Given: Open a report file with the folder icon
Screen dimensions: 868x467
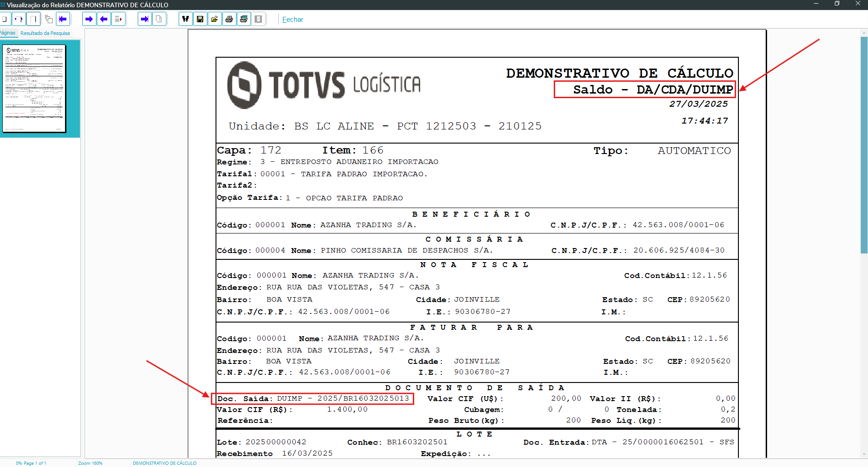Looking at the screenshot, I should (x=215, y=19).
